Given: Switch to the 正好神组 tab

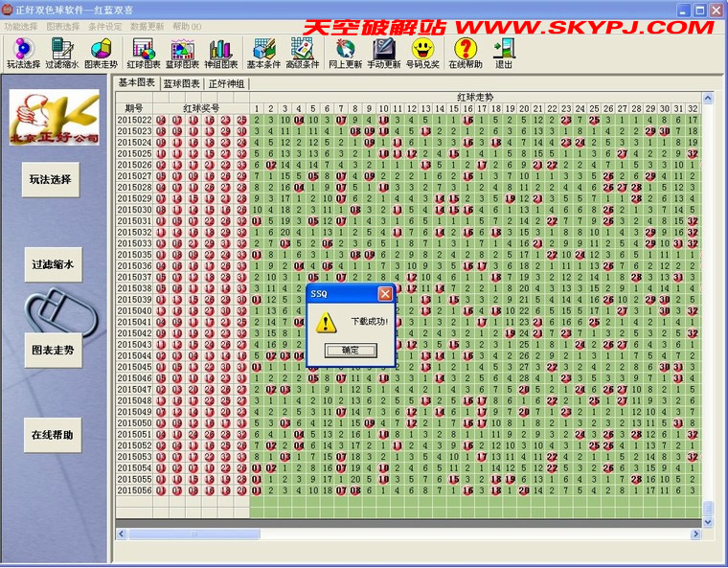Looking at the screenshot, I should [x=226, y=84].
